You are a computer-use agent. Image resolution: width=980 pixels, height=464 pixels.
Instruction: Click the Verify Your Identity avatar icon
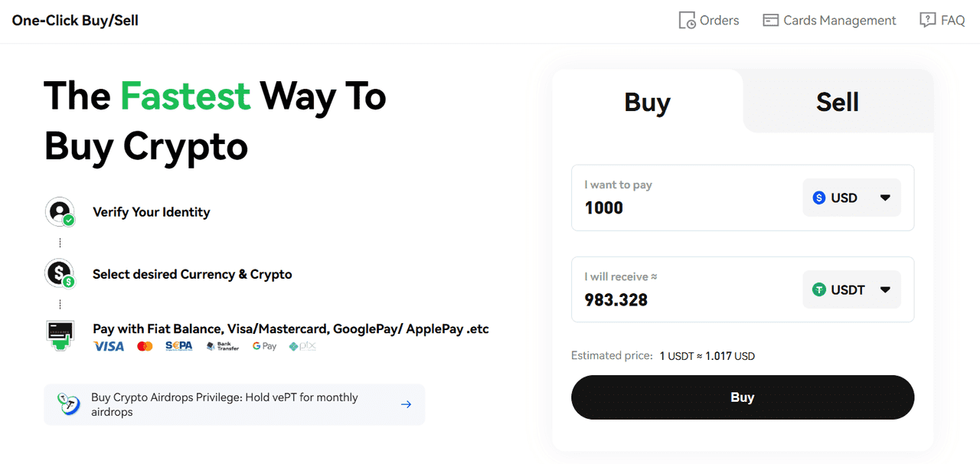point(60,211)
